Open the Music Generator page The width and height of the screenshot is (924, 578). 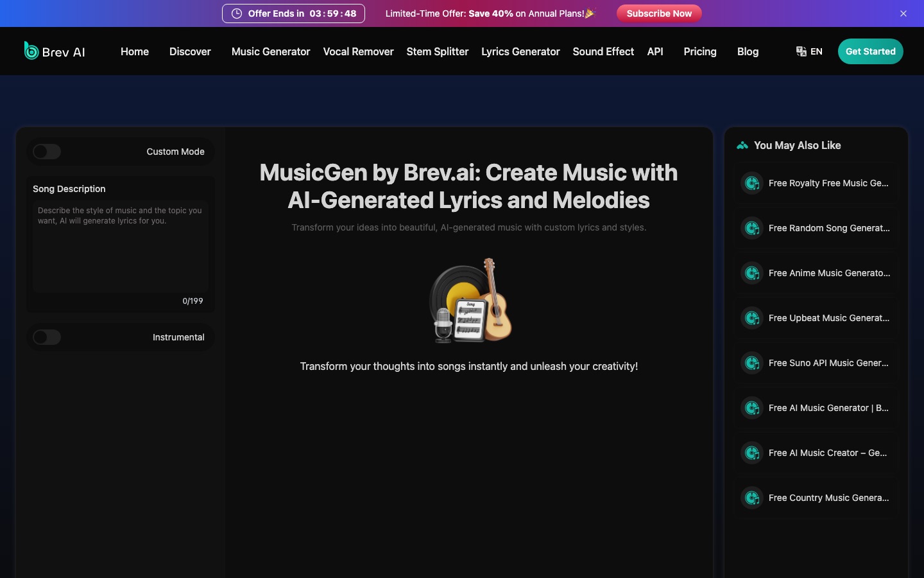[x=271, y=51]
